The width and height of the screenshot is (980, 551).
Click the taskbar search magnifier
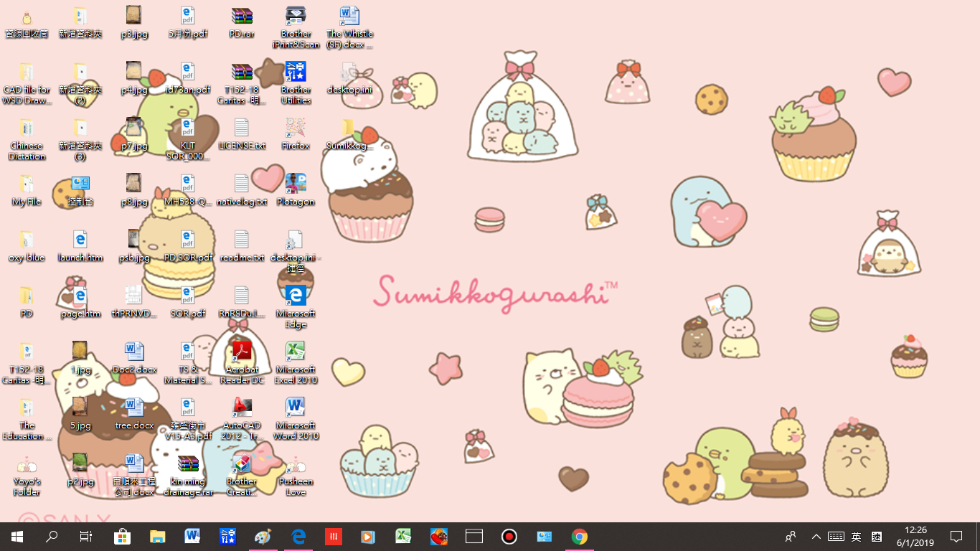[x=52, y=537]
